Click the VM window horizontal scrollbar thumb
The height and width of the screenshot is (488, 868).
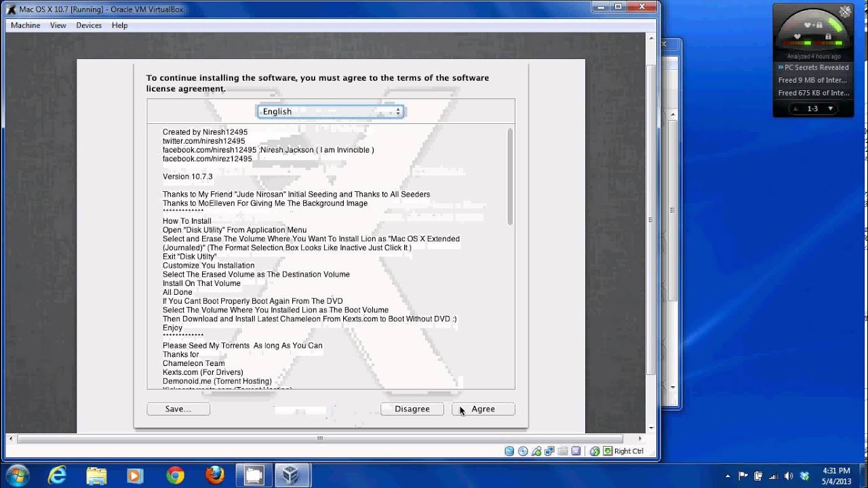pyautogui.click(x=319, y=439)
